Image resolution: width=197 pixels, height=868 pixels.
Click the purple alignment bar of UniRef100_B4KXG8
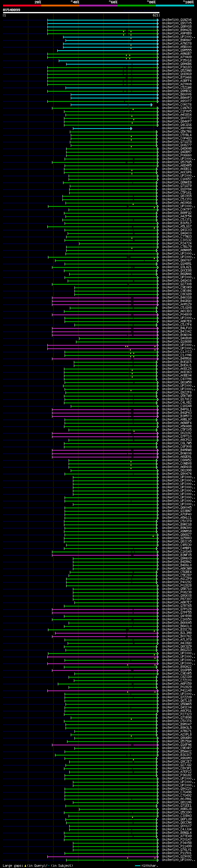tap(105, 298)
